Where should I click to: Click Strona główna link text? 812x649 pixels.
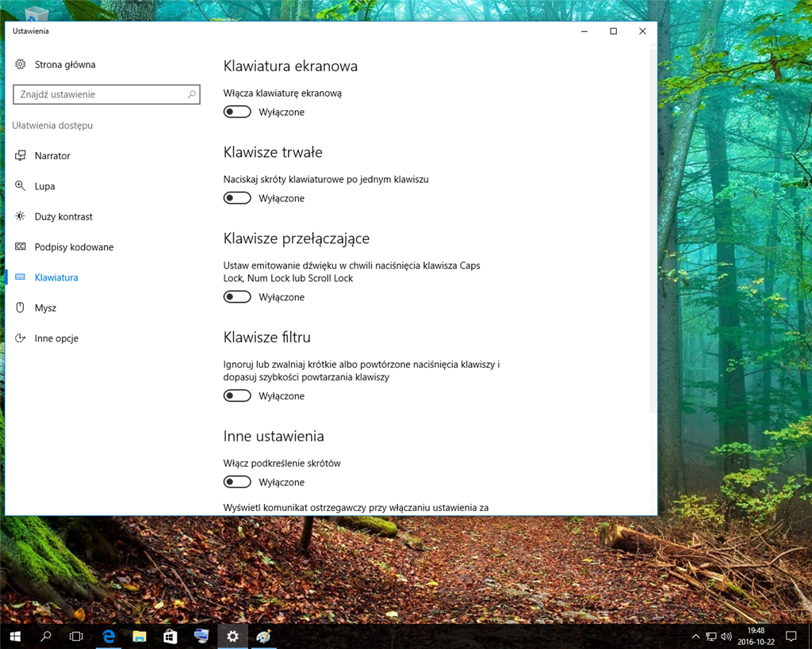pos(65,65)
